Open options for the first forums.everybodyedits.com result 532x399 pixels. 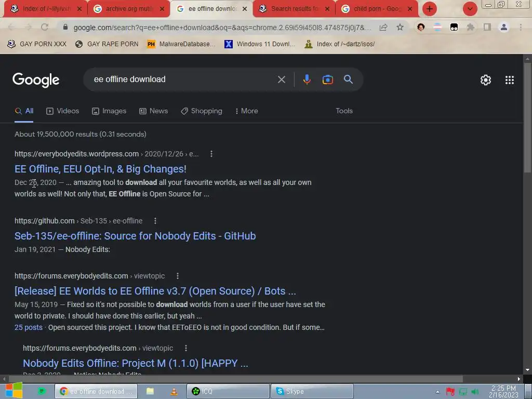178,276
